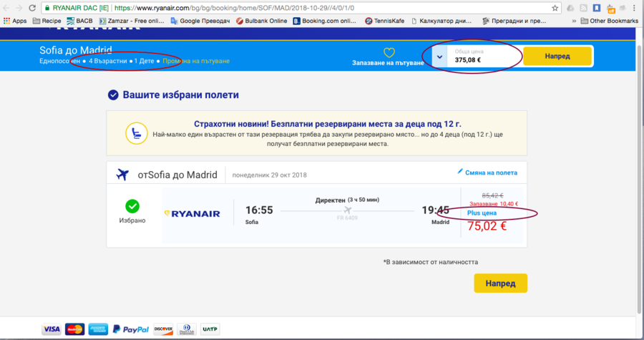Click the orange 'off' extension icon
Viewport: 644px width, 340px height.
(x=610, y=8)
